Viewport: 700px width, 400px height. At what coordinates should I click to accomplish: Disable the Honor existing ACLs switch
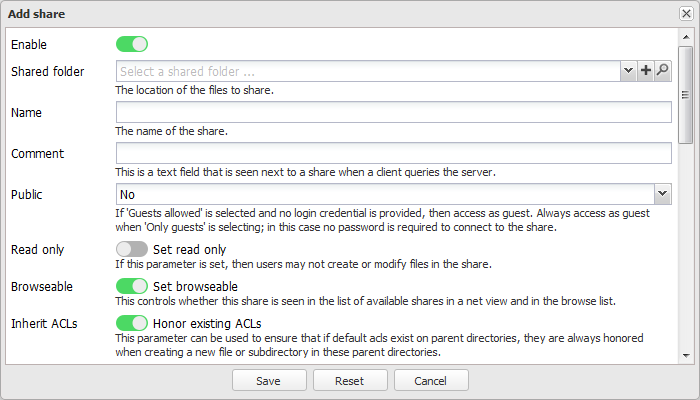pyautogui.click(x=132, y=324)
